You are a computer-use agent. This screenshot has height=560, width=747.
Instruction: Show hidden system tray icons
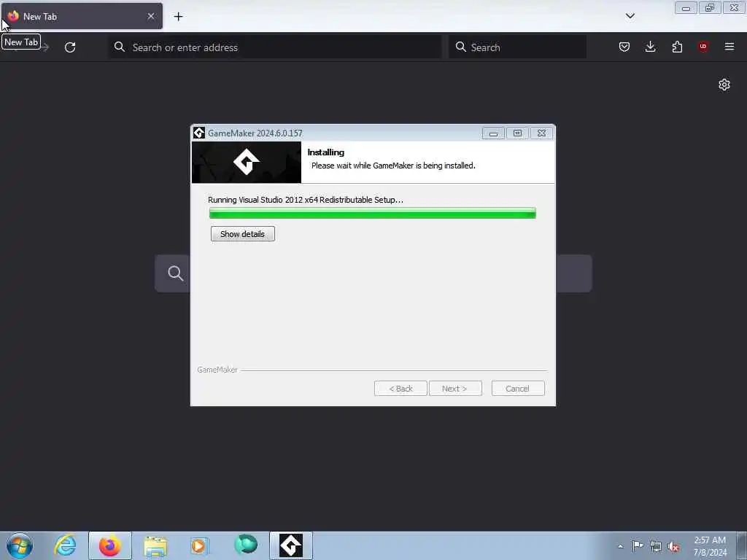coord(620,546)
